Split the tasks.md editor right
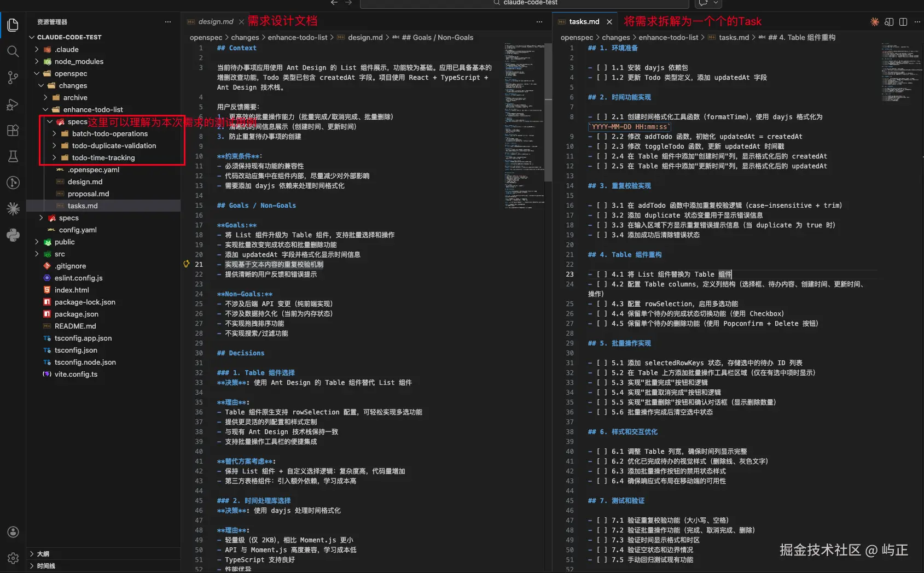The width and height of the screenshot is (924, 573). tap(903, 22)
